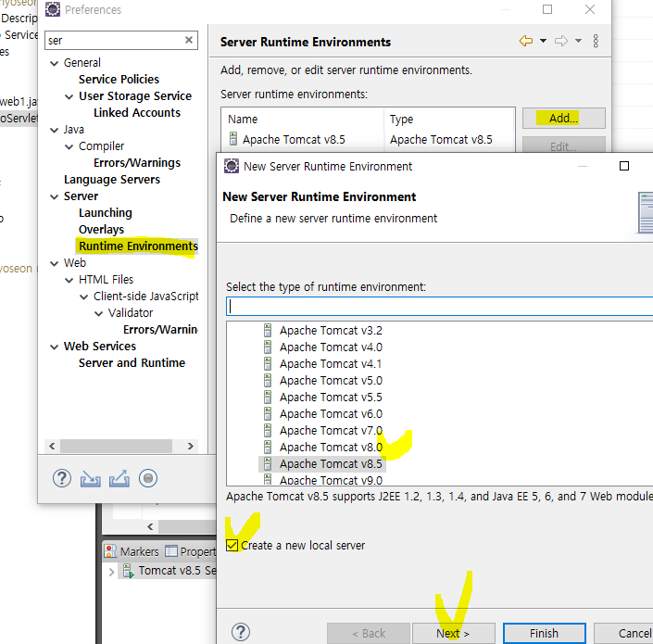Screen dimensions: 653x644
Task: Click the Name column header
Action: (x=302, y=120)
